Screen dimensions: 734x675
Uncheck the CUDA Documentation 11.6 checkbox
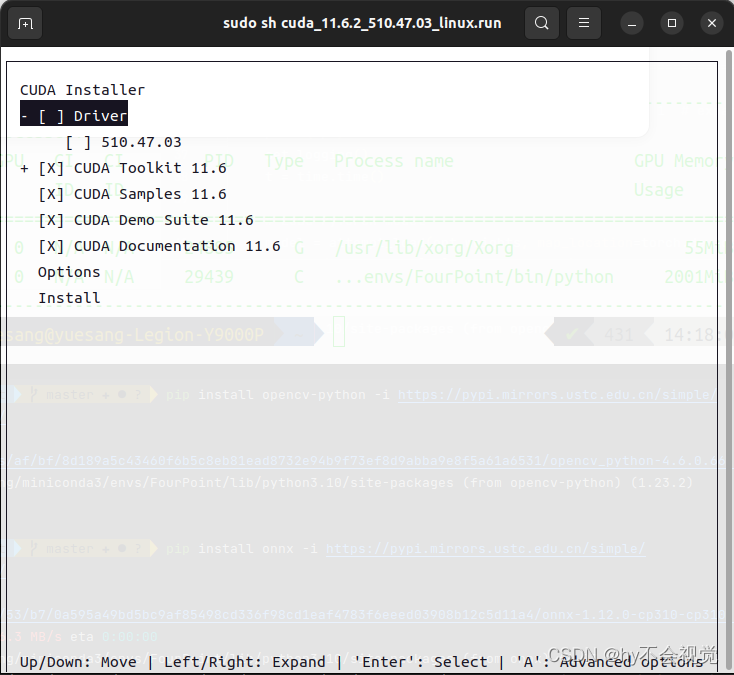(x=51, y=246)
